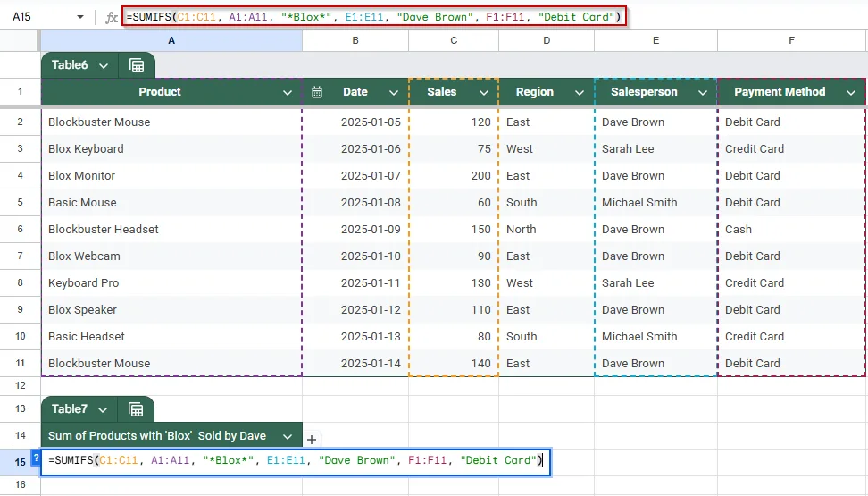Click the fx function icon
Screen dimensions: 868x496
(112, 17)
